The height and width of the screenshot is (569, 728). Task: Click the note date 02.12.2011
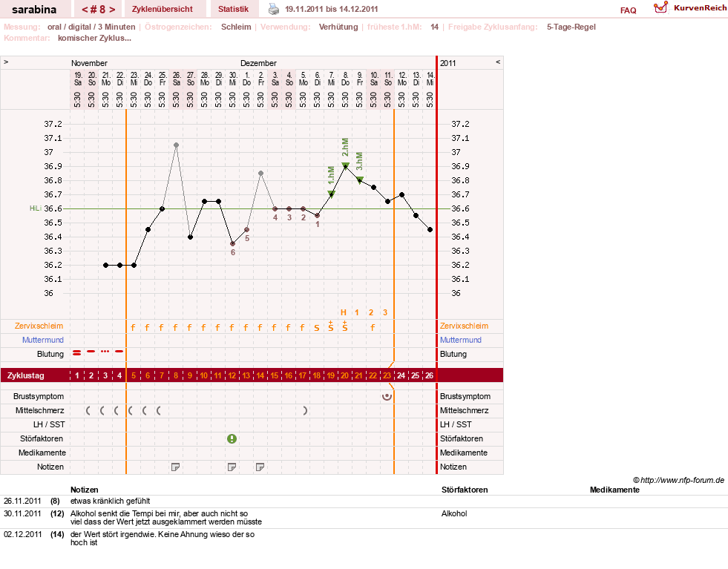coord(22,534)
